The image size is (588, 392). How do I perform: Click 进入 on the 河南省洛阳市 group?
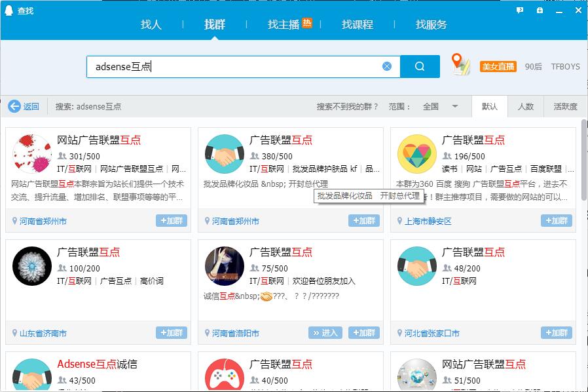pyautogui.click(x=325, y=333)
